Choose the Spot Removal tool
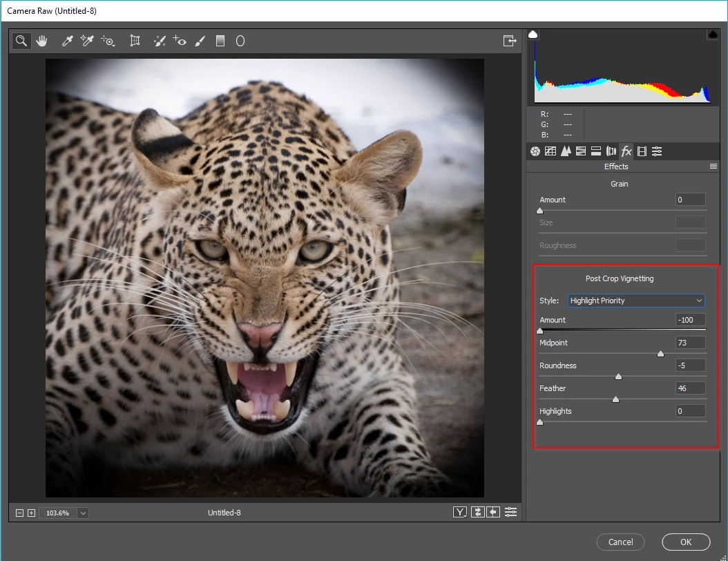This screenshot has height=561, width=728. 160,41
